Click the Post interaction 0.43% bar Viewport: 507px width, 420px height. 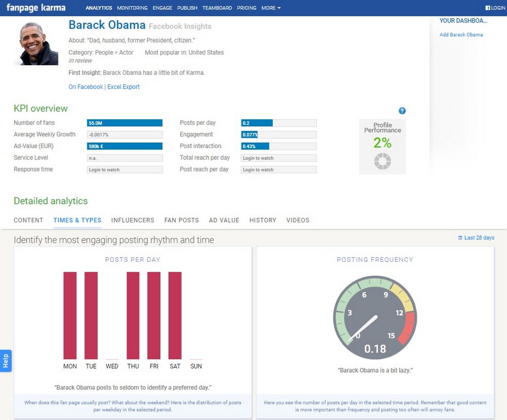[279, 146]
